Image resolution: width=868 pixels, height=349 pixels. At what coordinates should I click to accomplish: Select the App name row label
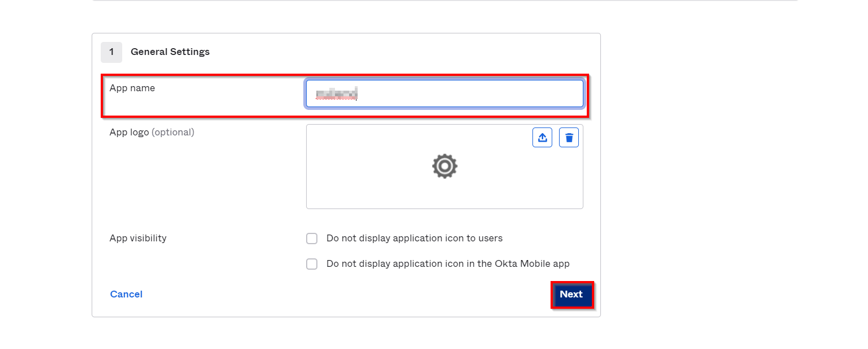[132, 88]
